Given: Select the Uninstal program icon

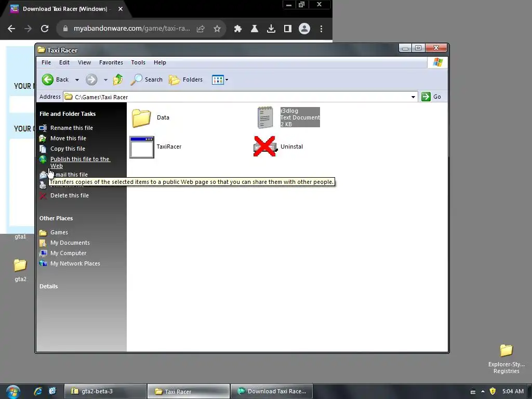Looking at the screenshot, I should (264, 147).
